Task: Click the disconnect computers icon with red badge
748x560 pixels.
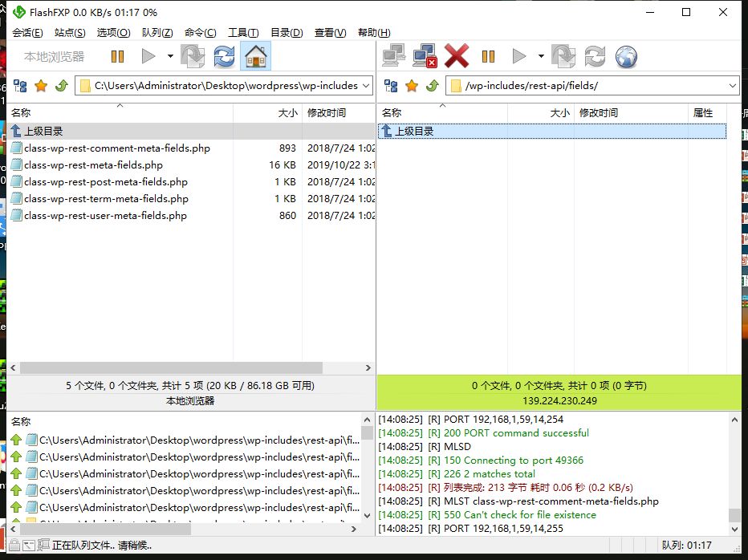Action: click(x=425, y=56)
